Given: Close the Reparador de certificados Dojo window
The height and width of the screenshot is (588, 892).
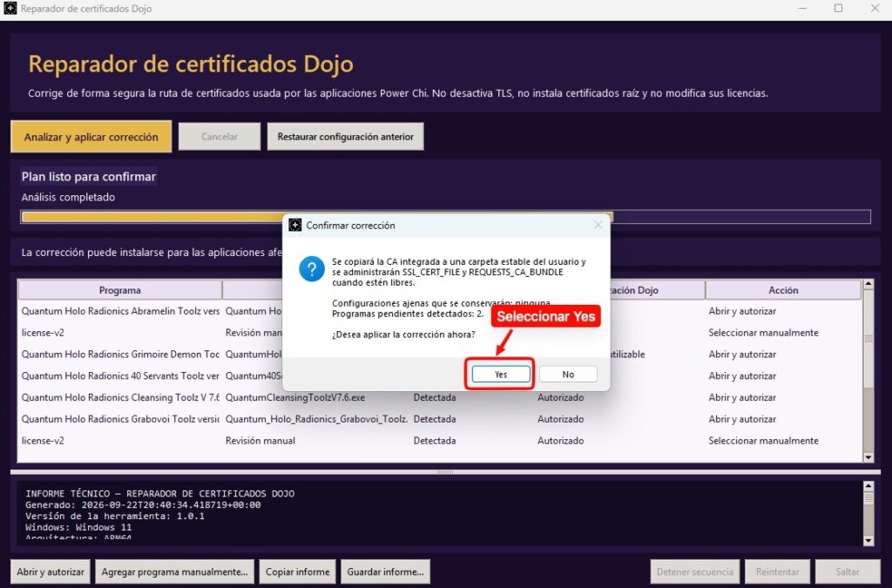Looking at the screenshot, I should click(x=875, y=9).
